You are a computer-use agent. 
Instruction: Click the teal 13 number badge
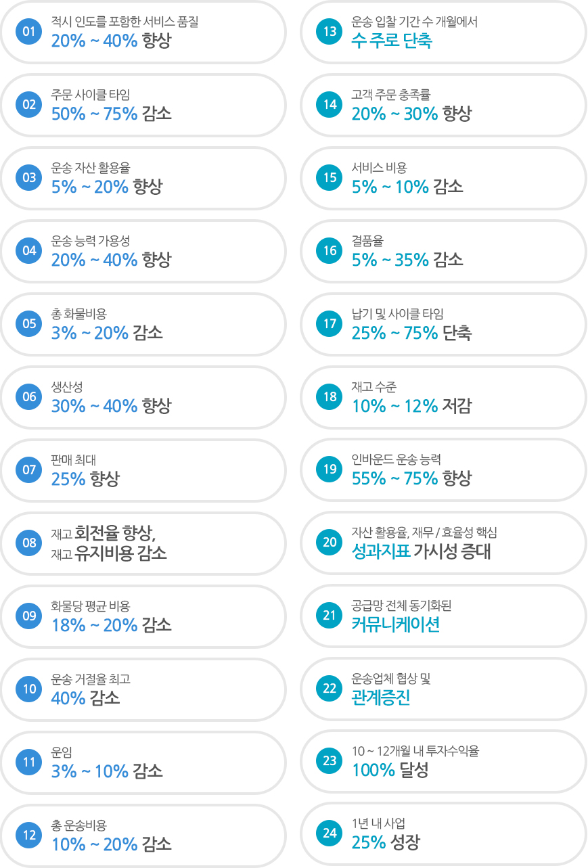[x=330, y=32]
